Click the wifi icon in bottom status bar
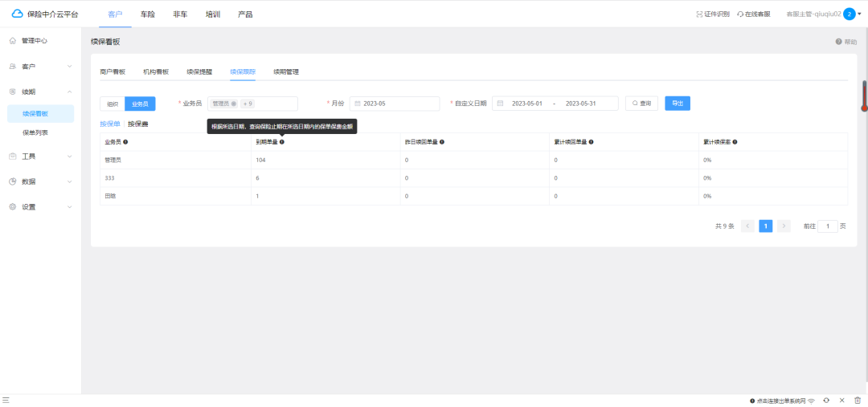 pos(811,401)
